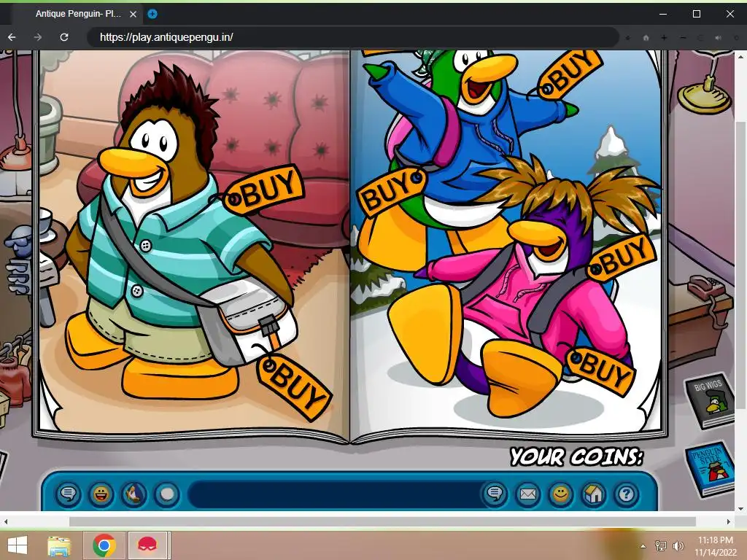
Task: Click the address bar URL field
Action: pyautogui.click(x=353, y=37)
